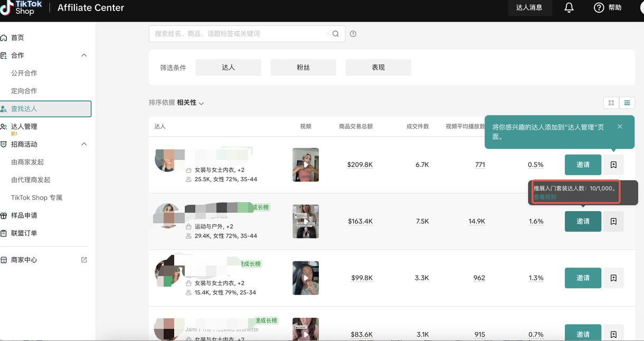
Task: Switch to grid view layout
Action: pos(611,103)
